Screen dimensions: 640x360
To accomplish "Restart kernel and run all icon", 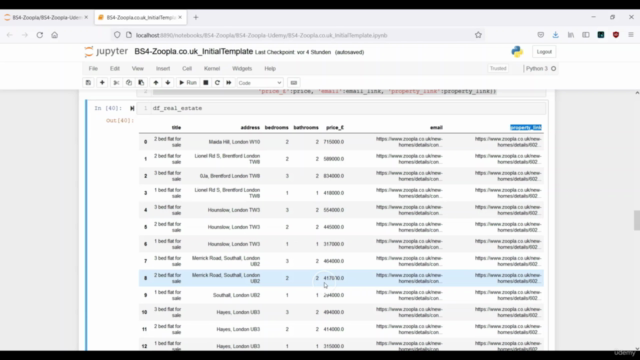I will point(229,83).
